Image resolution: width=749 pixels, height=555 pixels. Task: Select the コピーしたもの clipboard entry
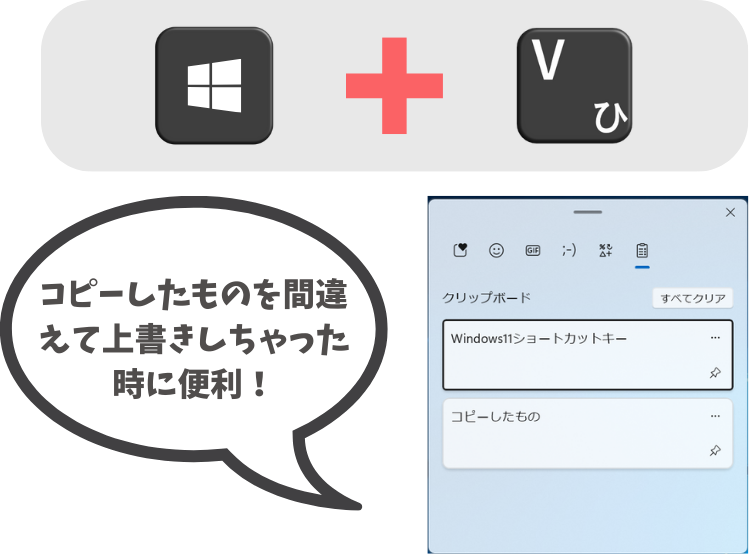[588, 433]
